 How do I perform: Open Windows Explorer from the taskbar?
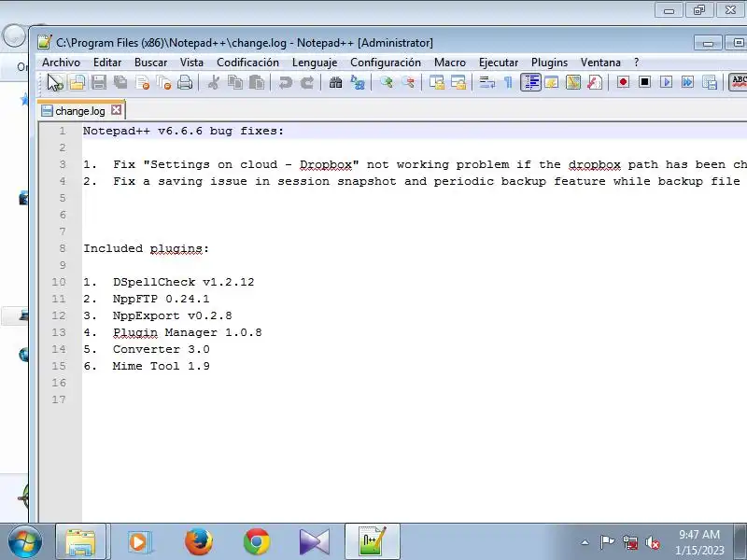[x=80, y=542]
